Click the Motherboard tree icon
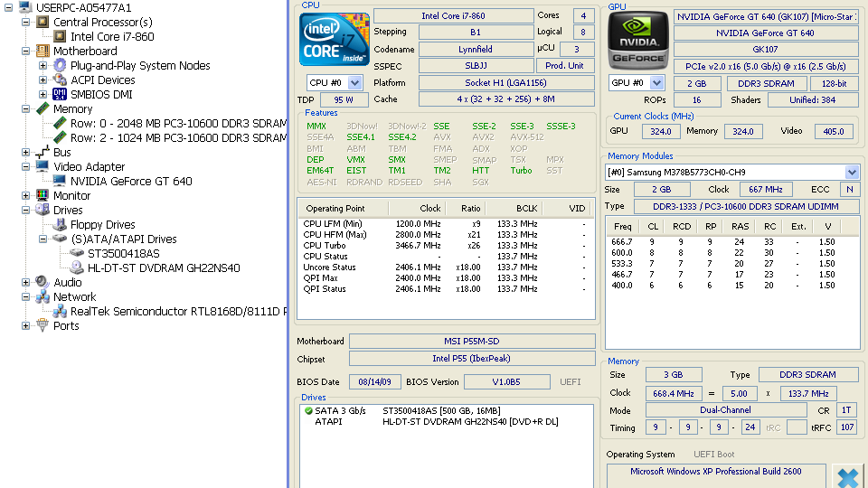 pos(42,51)
